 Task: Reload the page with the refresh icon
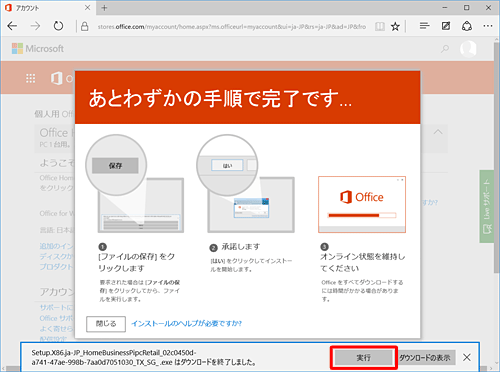click(58, 26)
